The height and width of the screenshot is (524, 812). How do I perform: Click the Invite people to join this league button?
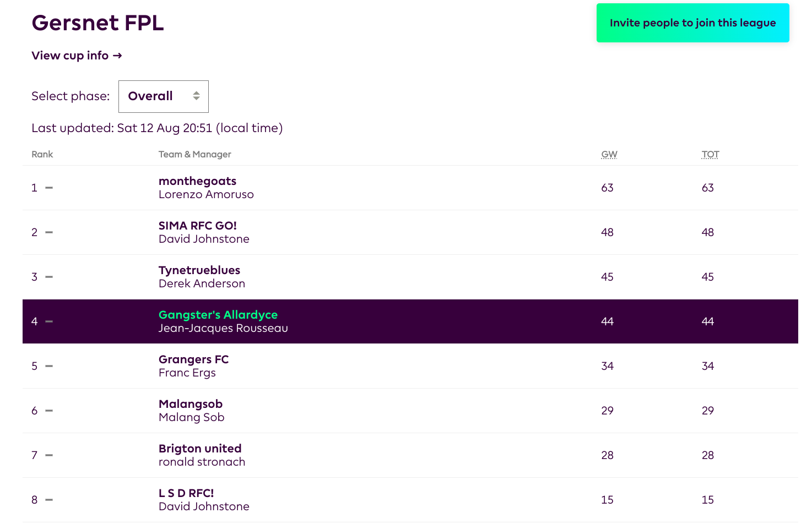[692, 23]
